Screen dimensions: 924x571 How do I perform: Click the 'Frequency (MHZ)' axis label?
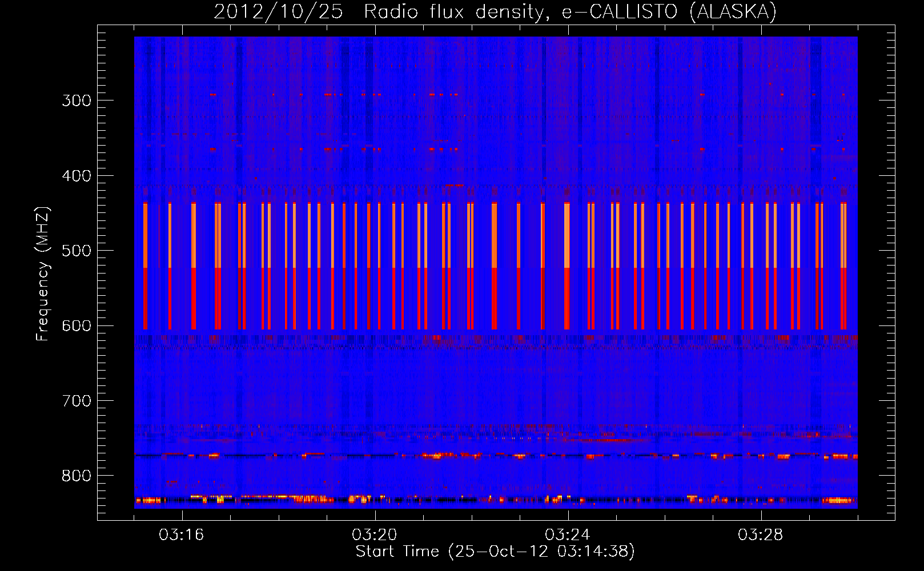pos(42,274)
